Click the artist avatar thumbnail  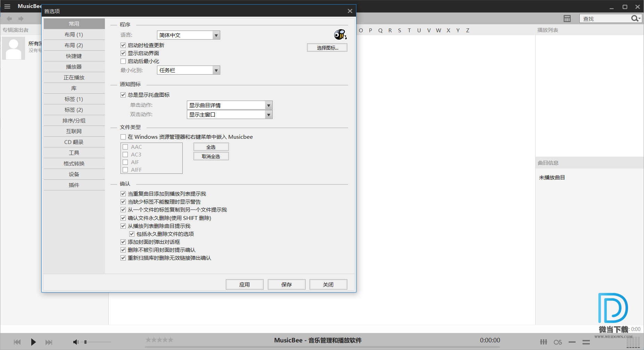pos(14,48)
